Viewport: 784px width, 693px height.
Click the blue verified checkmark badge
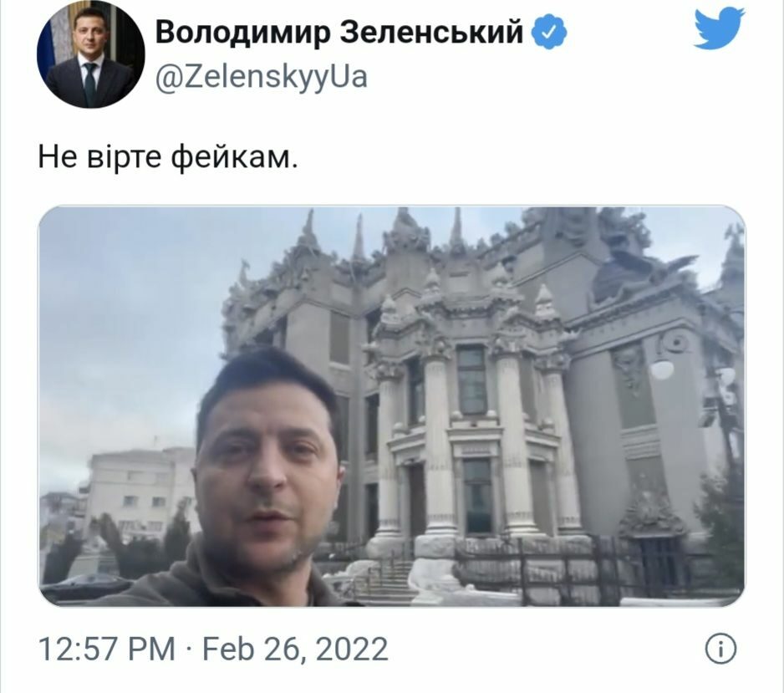point(548,32)
